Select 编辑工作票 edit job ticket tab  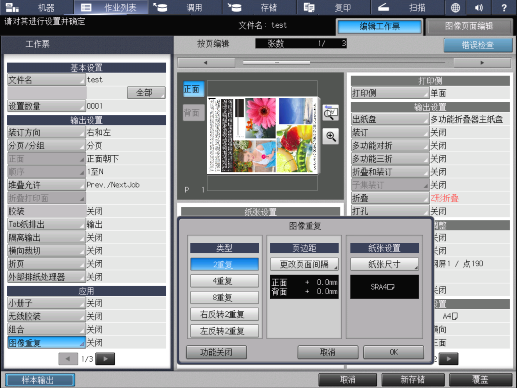(x=379, y=27)
